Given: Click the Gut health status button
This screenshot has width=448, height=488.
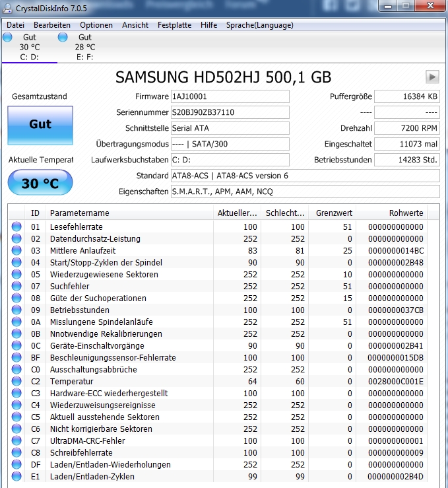Looking at the screenshot, I should [40, 125].
